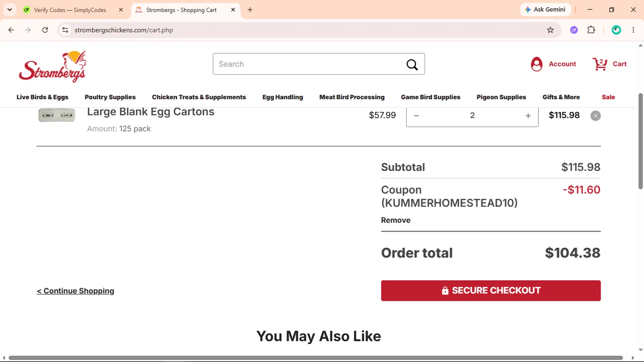View site information icon in address bar
644x362 pixels.
tap(65, 30)
